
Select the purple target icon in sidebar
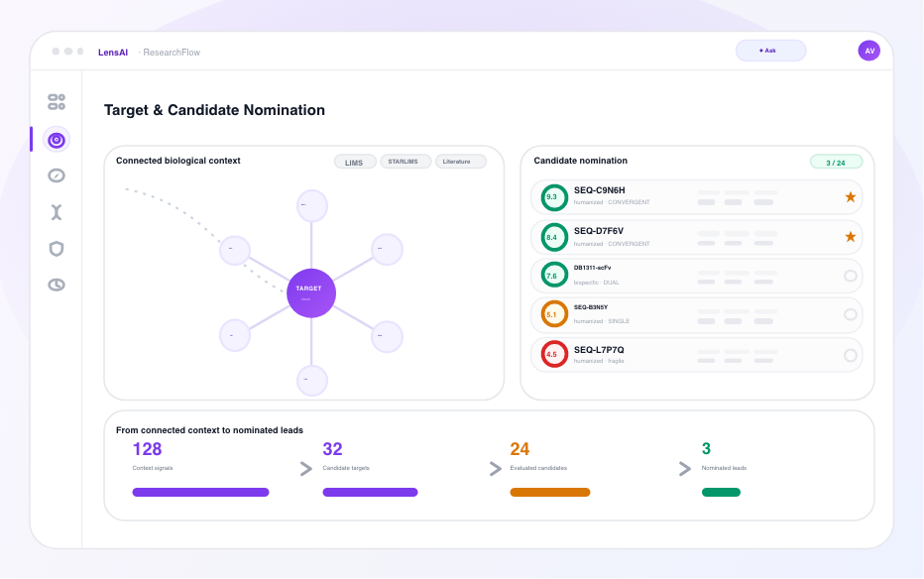pos(57,140)
